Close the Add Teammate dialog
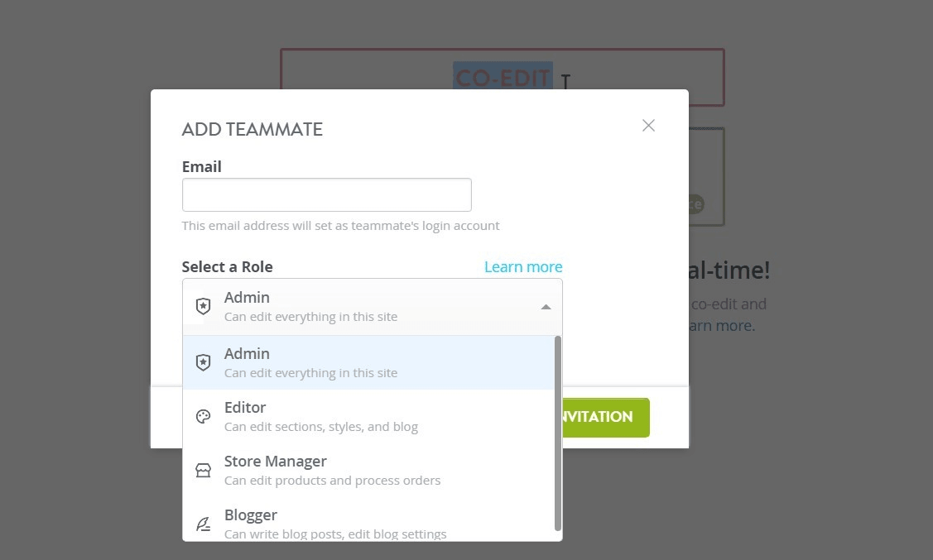This screenshot has width=933, height=560. click(x=648, y=126)
